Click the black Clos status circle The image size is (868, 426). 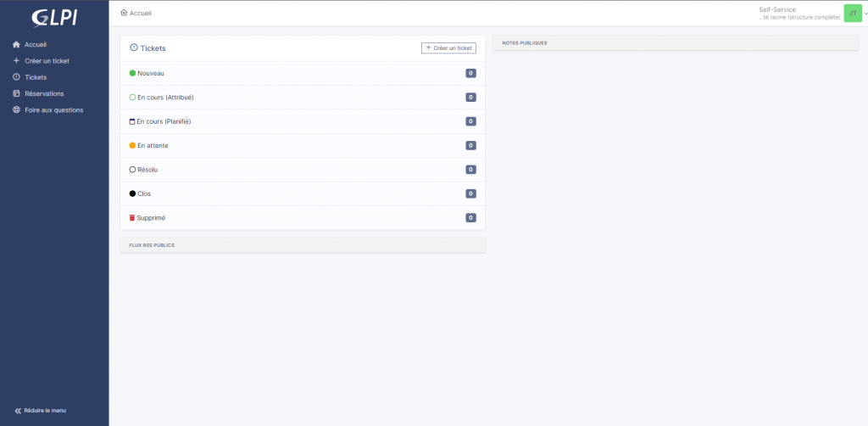click(x=132, y=193)
